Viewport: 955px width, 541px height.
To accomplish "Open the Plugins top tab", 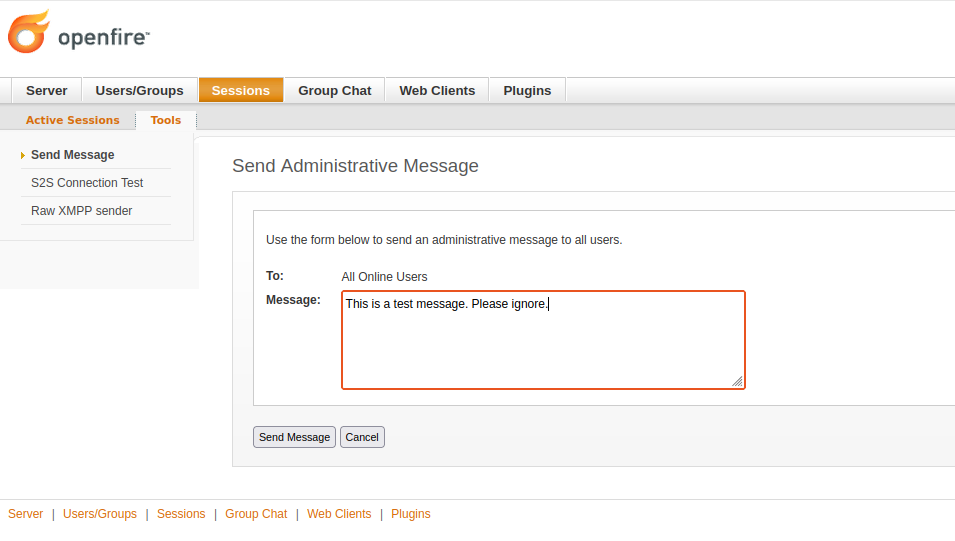I will (527, 90).
